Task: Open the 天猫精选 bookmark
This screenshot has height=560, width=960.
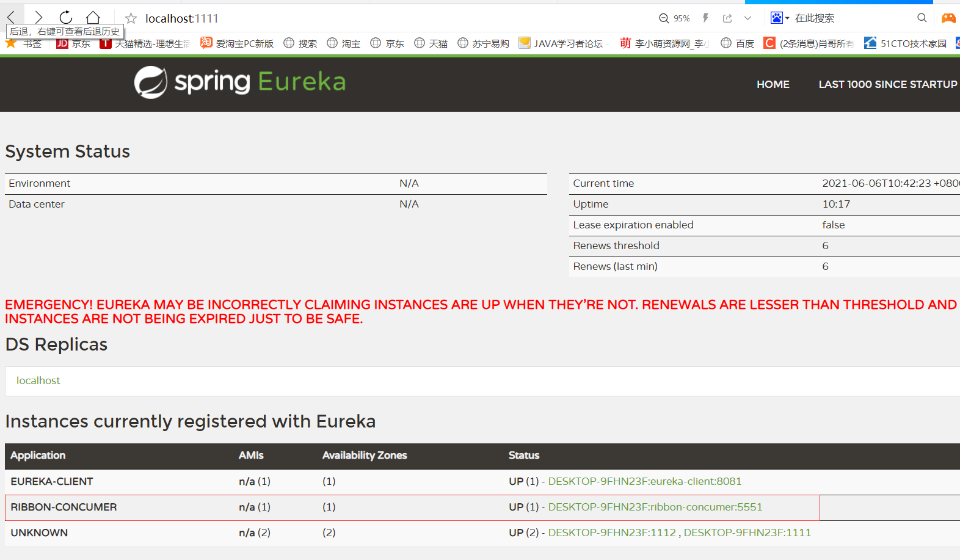Action: click(145, 43)
